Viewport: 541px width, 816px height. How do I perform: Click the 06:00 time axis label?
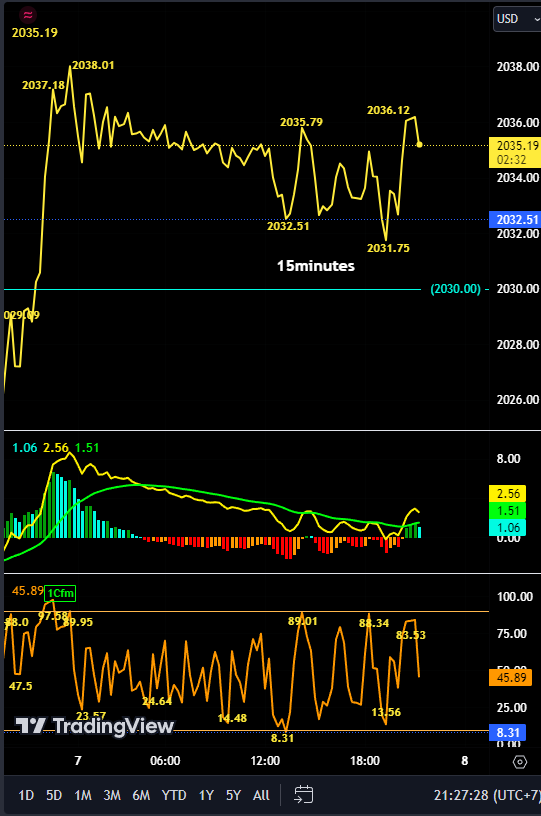pos(165,761)
